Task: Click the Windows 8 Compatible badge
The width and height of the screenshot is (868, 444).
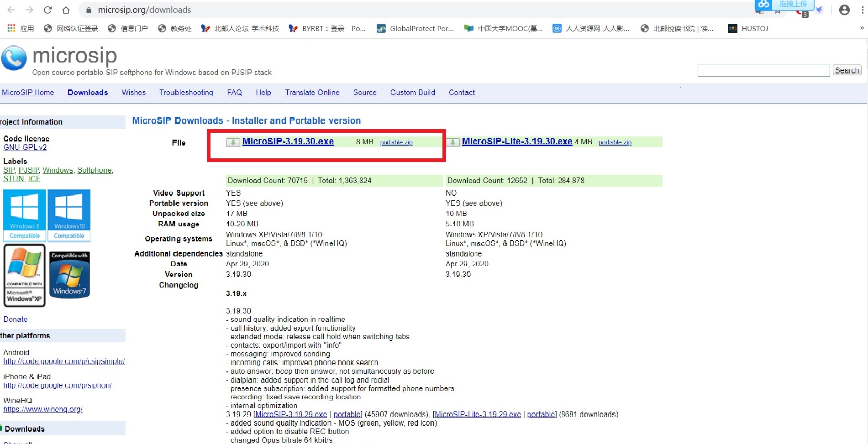Action: (x=25, y=215)
